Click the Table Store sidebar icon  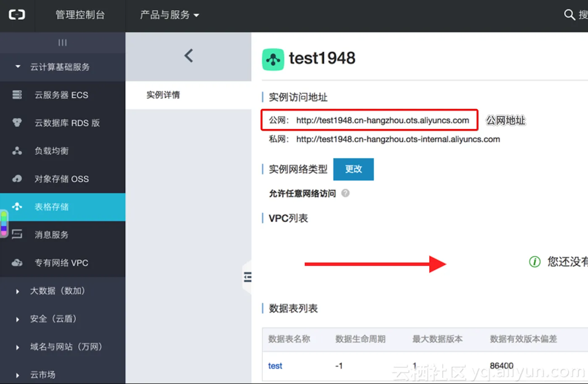tap(17, 206)
